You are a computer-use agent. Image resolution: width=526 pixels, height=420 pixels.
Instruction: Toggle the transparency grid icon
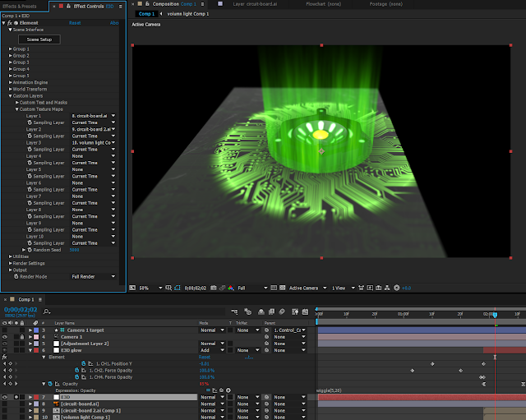point(283,288)
